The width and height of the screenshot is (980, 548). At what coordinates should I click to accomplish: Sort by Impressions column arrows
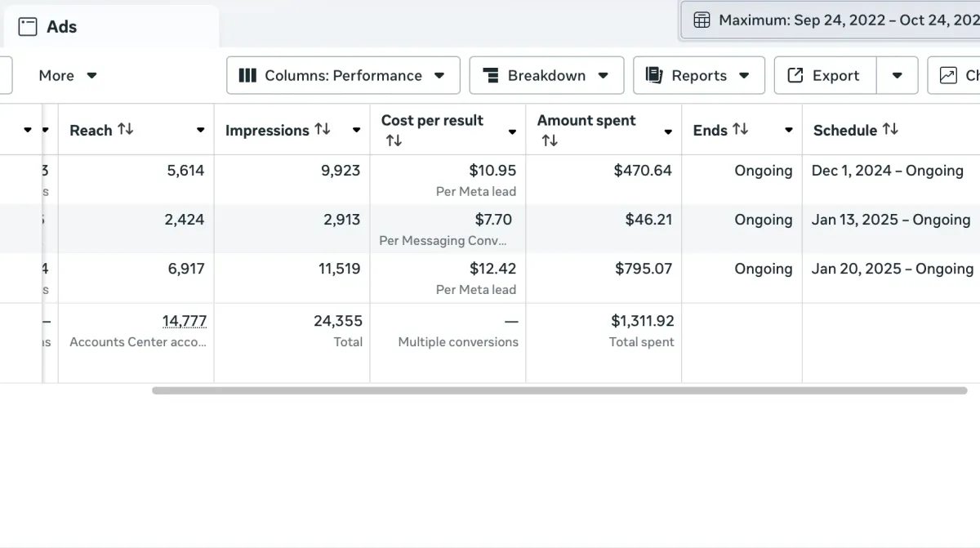tap(323, 129)
